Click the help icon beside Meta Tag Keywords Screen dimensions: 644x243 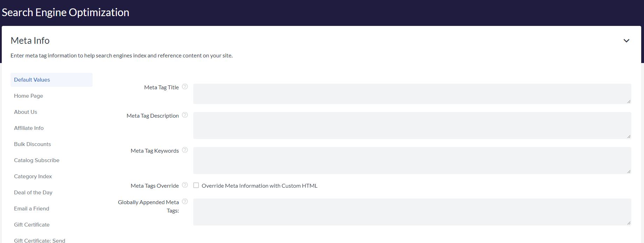click(x=185, y=150)
